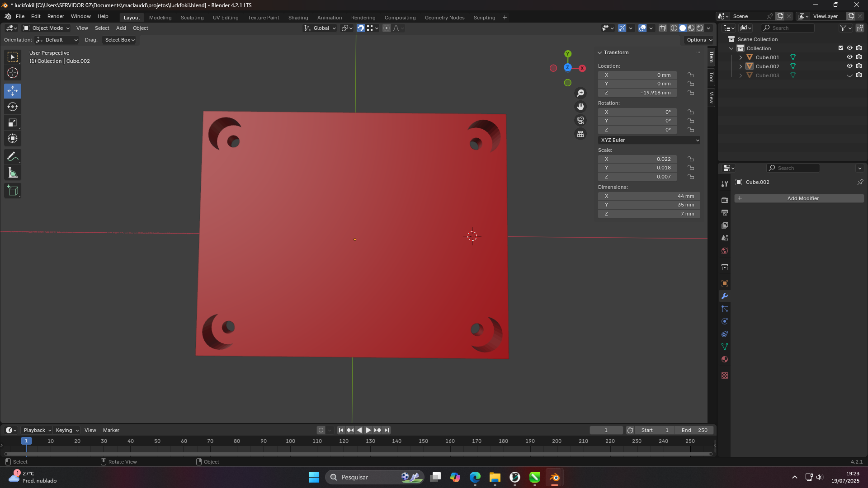Click the zoom view magnifier icon
The height and width of the screenshot is (488, 868).
tap(580, 93)
